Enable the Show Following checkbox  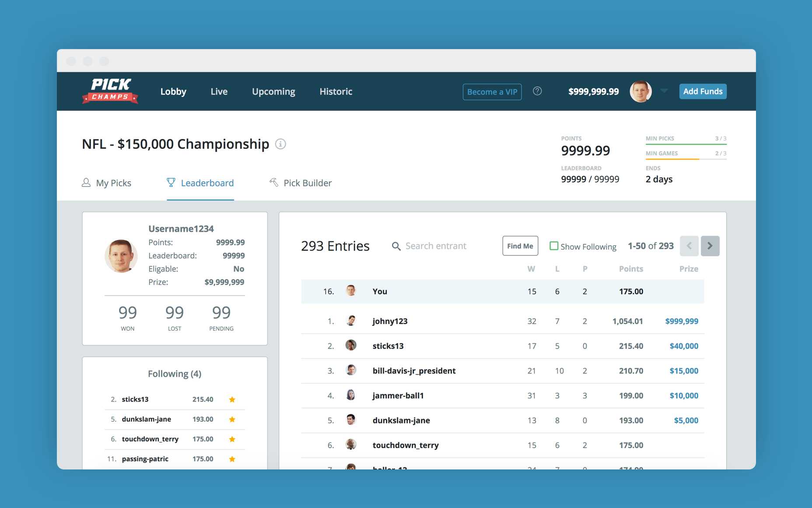click(x=554, y=246)
